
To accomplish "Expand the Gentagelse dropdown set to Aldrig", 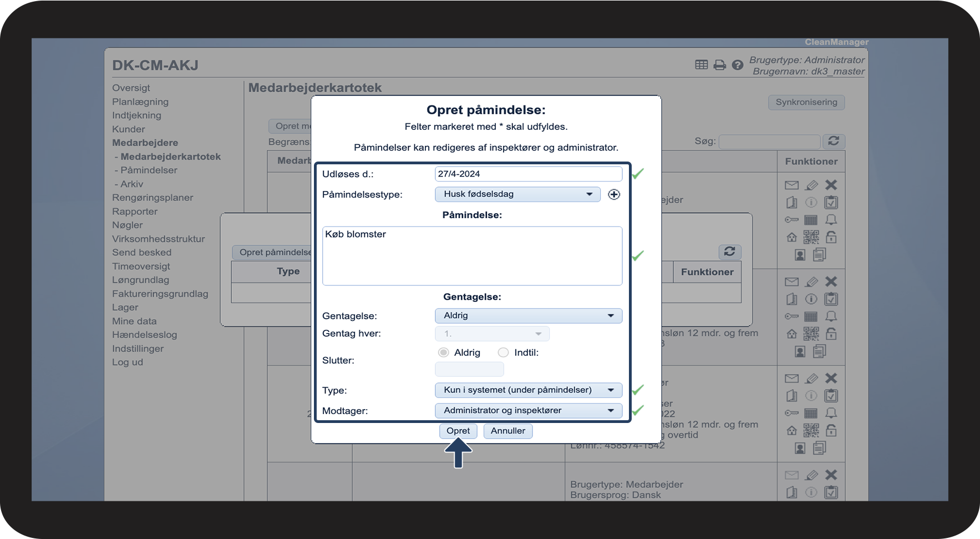I will coord(528,316).
